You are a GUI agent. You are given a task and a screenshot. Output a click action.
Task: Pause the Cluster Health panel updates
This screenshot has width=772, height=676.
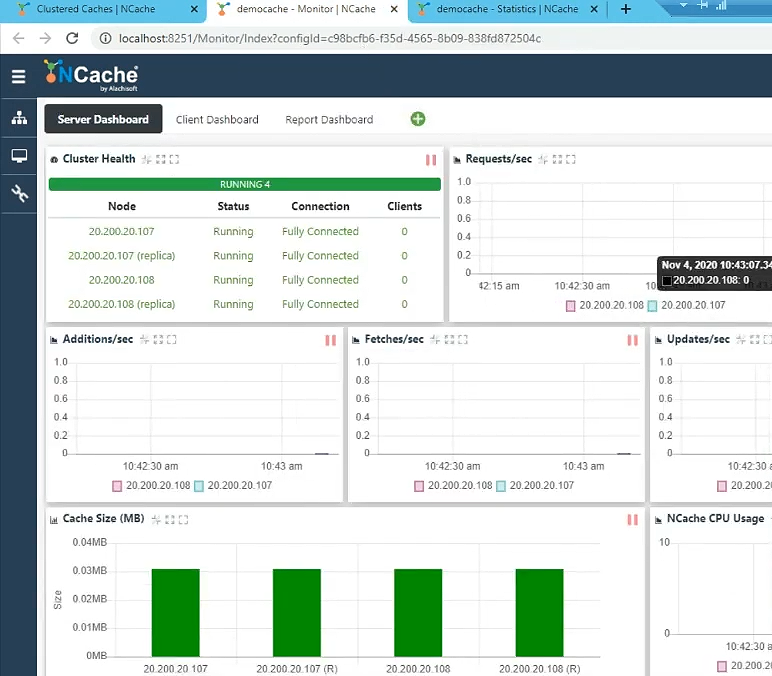click(x=431, y=160)
